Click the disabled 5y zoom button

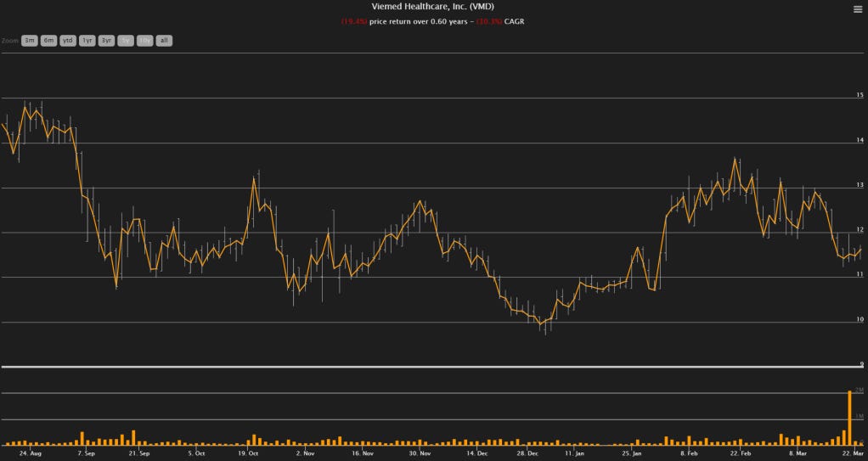click(x=126, y=41)
